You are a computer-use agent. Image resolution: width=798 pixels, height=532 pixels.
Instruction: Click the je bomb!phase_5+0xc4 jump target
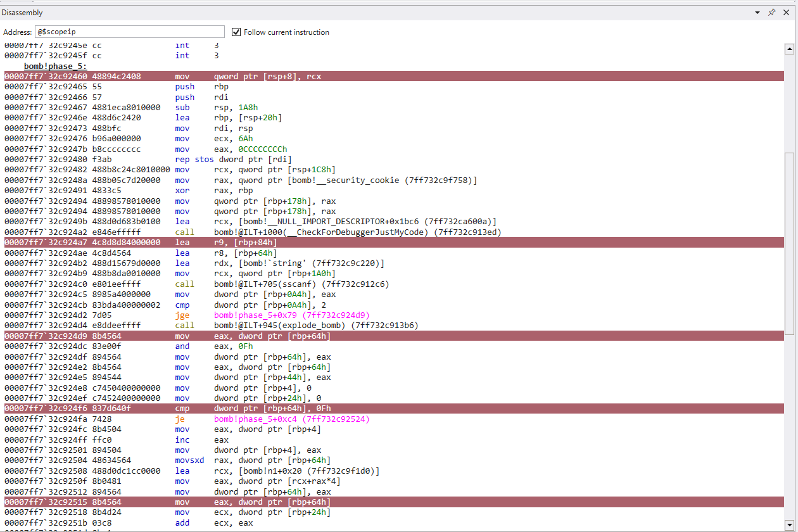click(x=291, y=419)
